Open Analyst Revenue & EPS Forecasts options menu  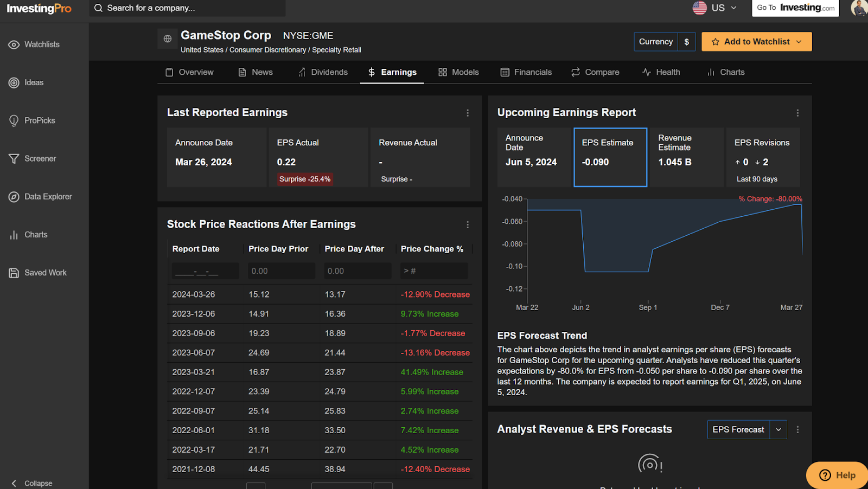point(797,429)
